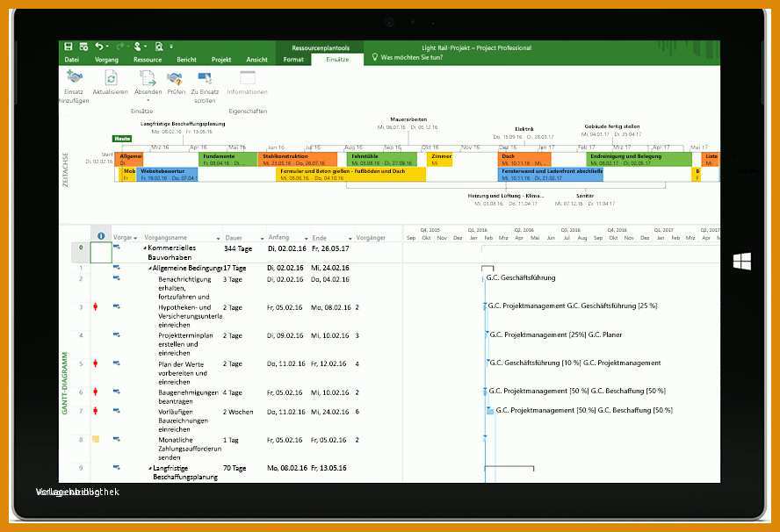Collapse the Allgemeine Bedingungen summary task
This screenshot has height=532, width=780.
tap(149, 269)
